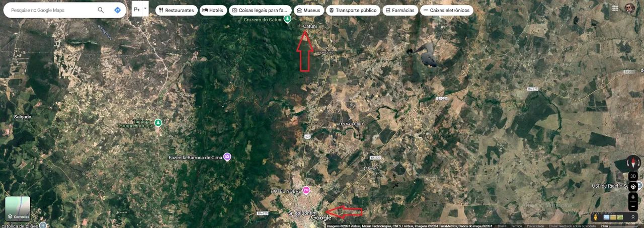Filter map by Restaurantes
644x228 pixels.
pyautogui.click(x=176, y=10)
